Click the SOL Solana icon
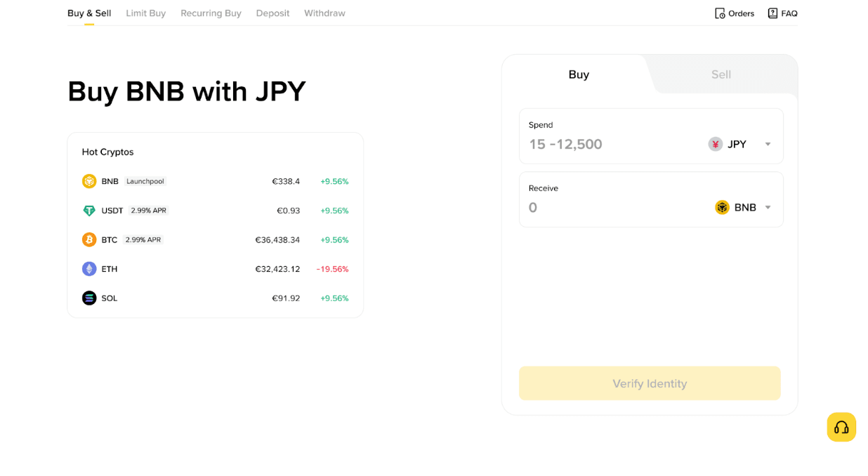868x476 pixels. 89,298
